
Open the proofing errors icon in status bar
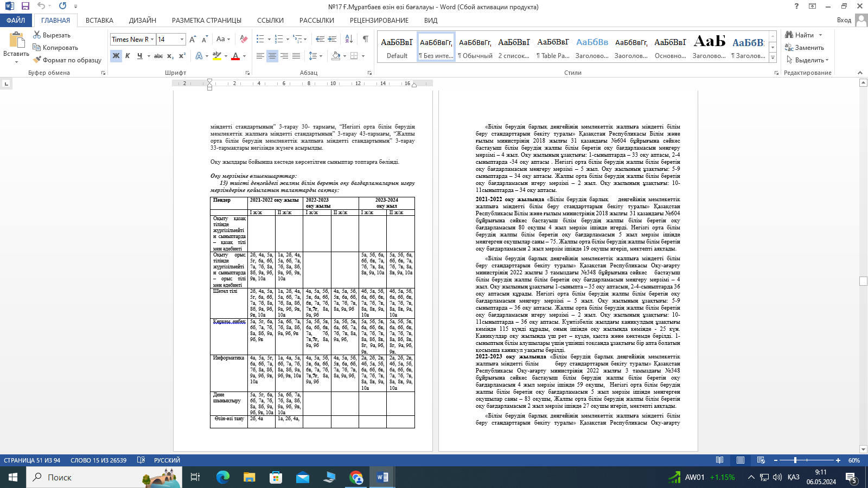pos(141,460)
